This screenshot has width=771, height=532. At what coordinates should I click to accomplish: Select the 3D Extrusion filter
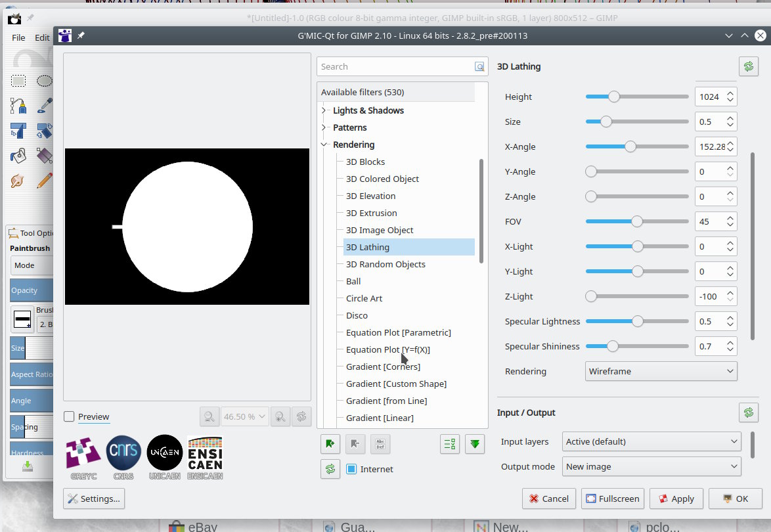tap(372, 213)
